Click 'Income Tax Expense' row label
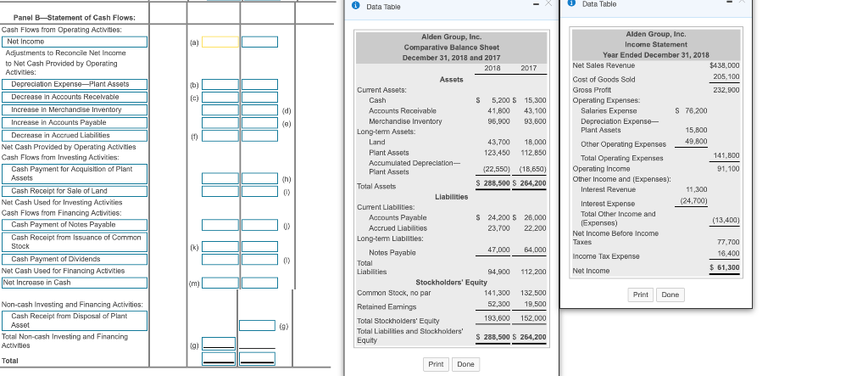 (x=605, y=256)
